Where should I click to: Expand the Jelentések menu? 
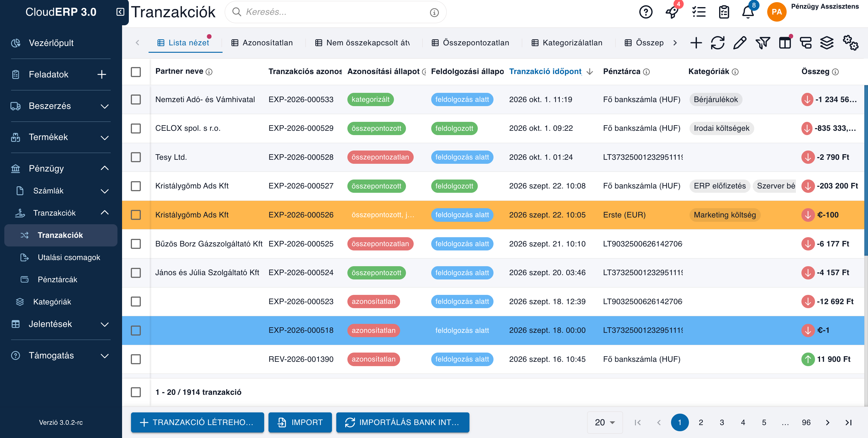61,324
